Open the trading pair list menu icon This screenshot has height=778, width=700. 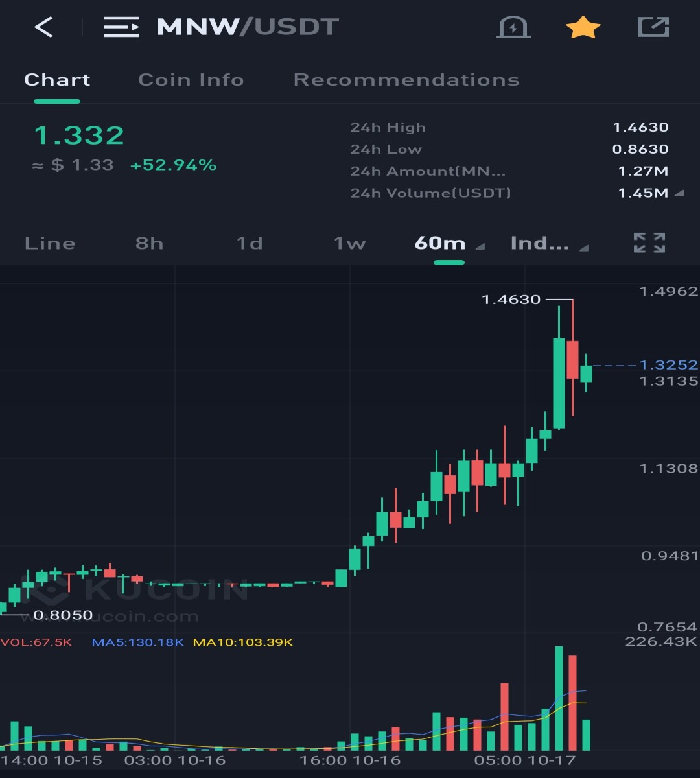(122, 27)
